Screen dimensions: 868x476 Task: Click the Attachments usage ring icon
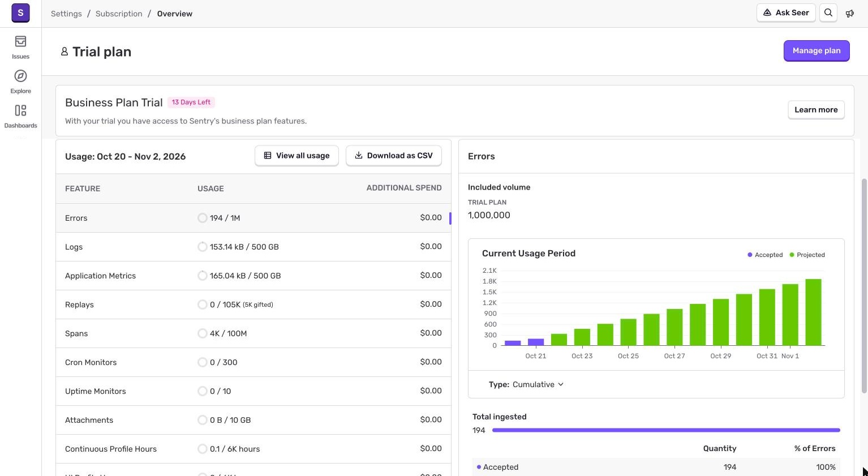[x=202, y=420]
